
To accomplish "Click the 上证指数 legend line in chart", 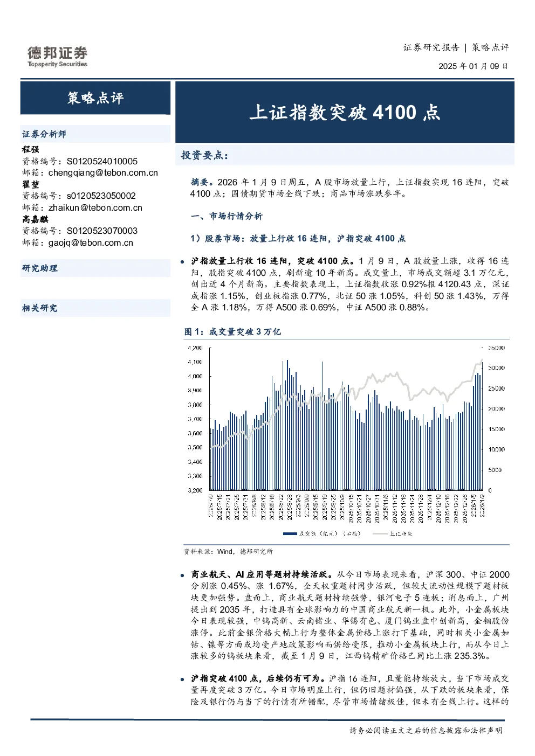I will click(380, 534).
